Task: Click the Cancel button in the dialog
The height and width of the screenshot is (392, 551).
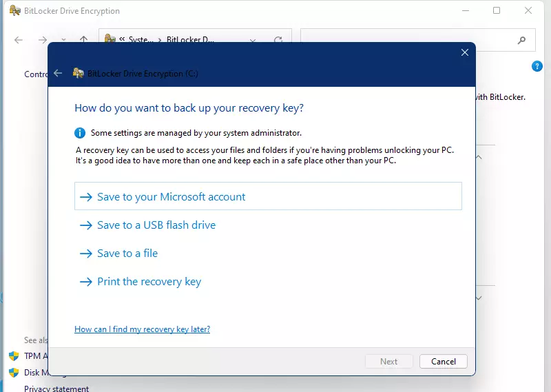Action: (444, 362)
